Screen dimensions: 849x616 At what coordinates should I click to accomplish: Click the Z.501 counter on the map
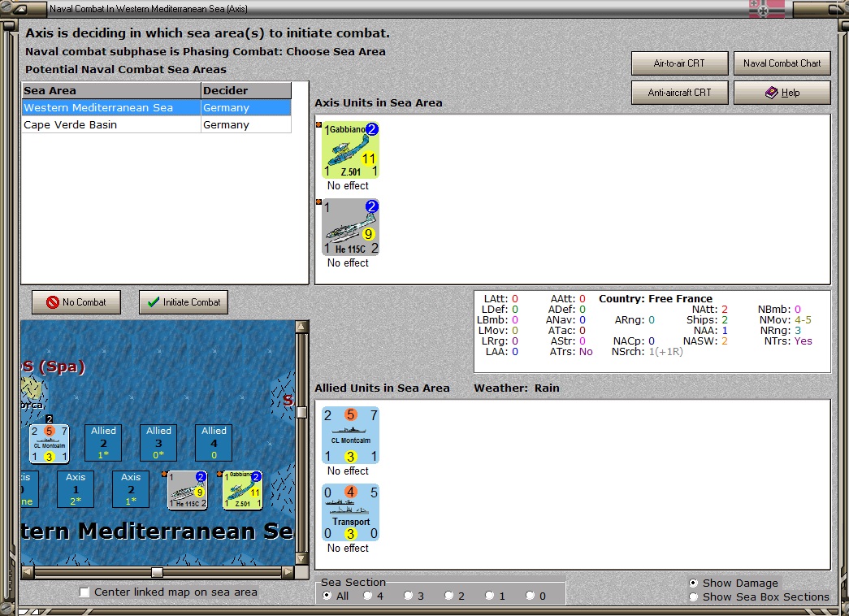243,490
